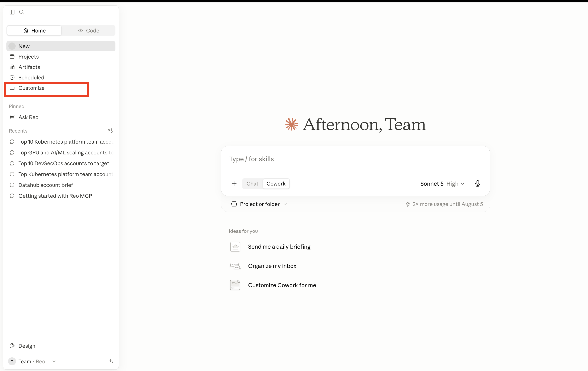Click the orange starburst logo

(x=291, y=124)
